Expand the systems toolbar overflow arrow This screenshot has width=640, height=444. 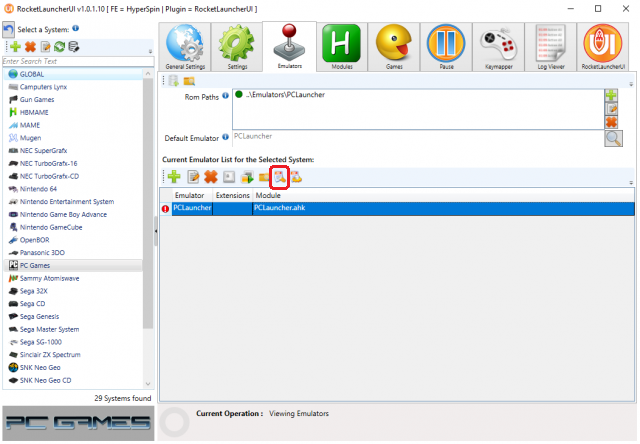click(x=150, y=51)
